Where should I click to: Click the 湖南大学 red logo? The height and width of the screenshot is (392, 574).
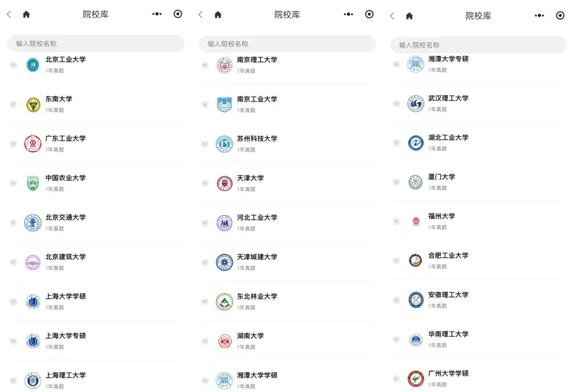(x=224, y=341)
